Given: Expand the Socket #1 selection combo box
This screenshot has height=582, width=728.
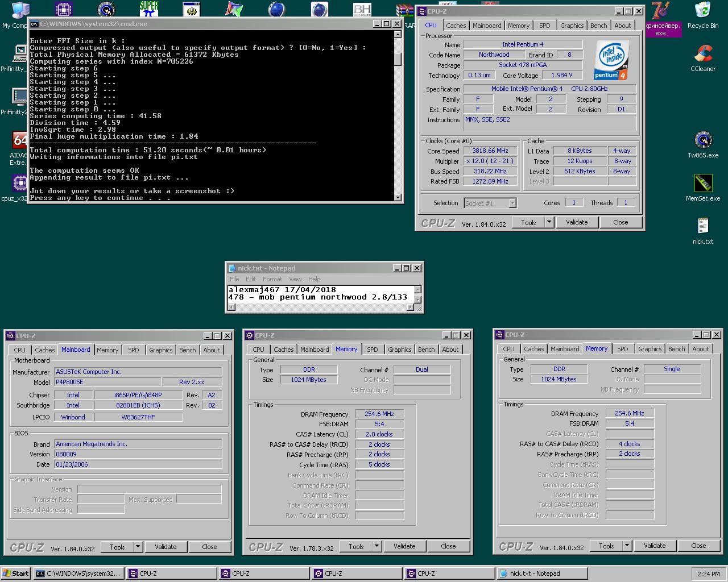Looking at the screenshot, I should (x=512, y=203).
